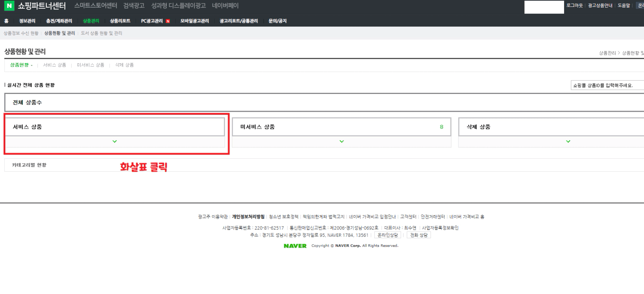The height and width of the screenshot is (294, 644).
Task: Open the 상품리포트 menu
Action: [x=120, y=21]
